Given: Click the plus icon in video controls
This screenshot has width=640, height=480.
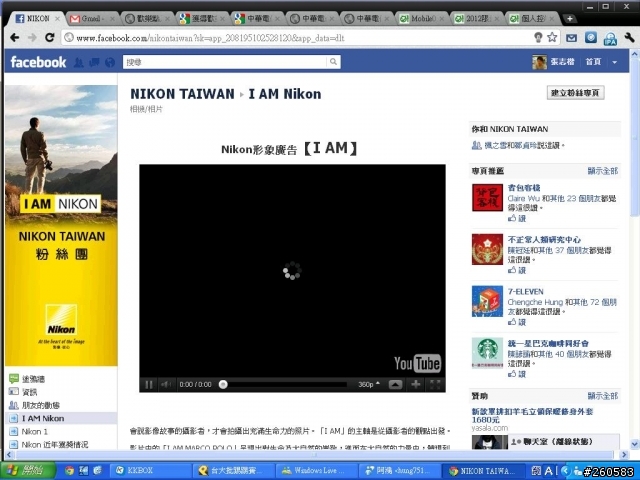Looking at the screenshot, I should click(x=416, y=384).
